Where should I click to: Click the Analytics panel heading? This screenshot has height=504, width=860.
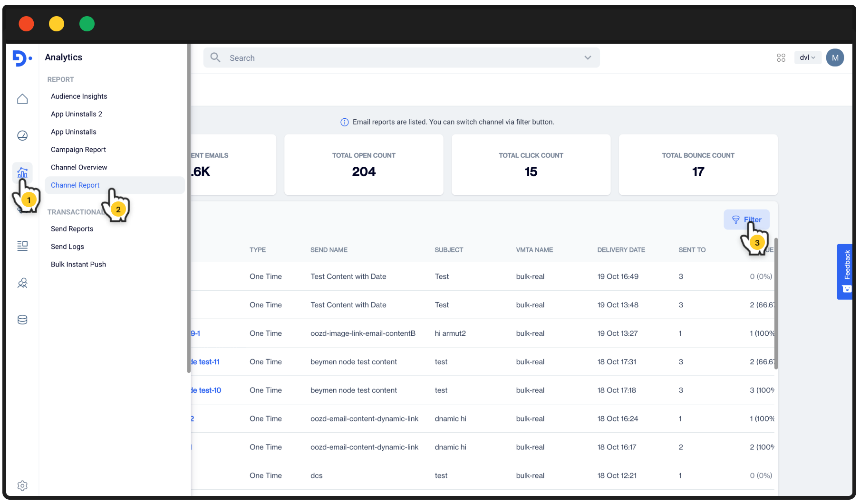click(x=63, y=57)
